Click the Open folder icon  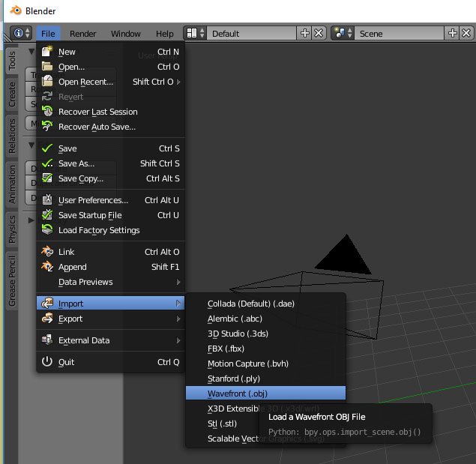pos(47,67)
